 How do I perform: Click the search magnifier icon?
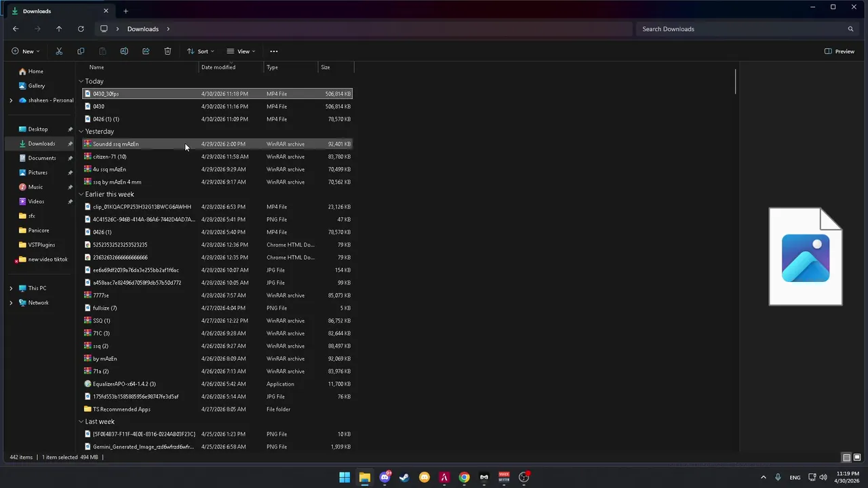[x=850, y=29]
